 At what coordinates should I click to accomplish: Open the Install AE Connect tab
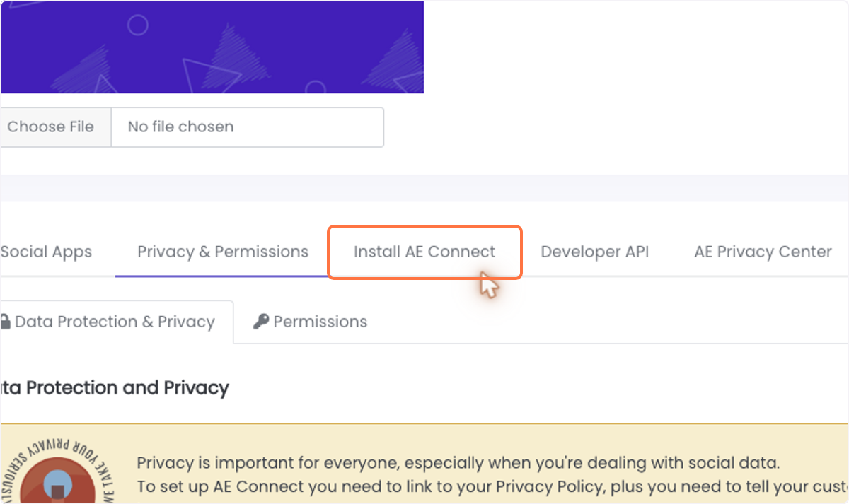(424, 252)
